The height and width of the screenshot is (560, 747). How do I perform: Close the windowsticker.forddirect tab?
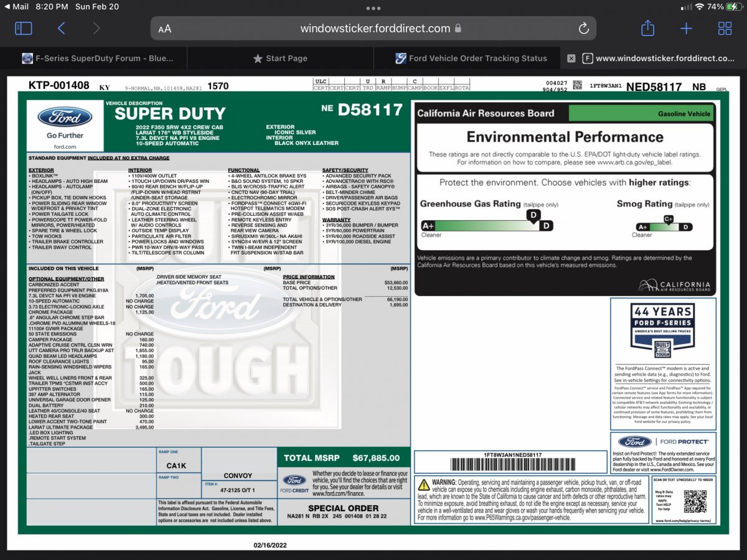pos(571,58)
